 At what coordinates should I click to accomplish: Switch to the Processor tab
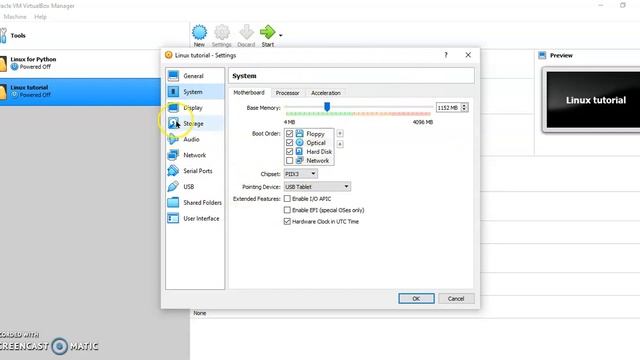(x=287, y=93)
